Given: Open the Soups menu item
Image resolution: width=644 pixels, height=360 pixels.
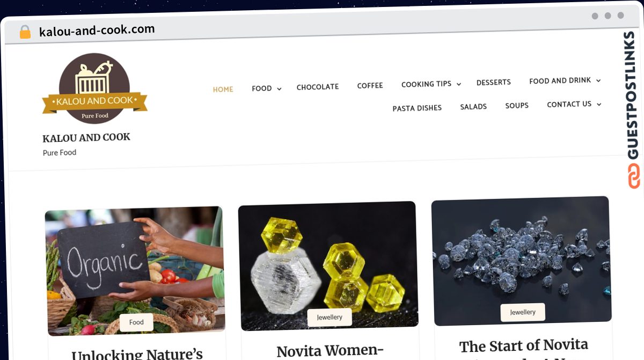Looking at the screenshot, I should pos(517,105).
